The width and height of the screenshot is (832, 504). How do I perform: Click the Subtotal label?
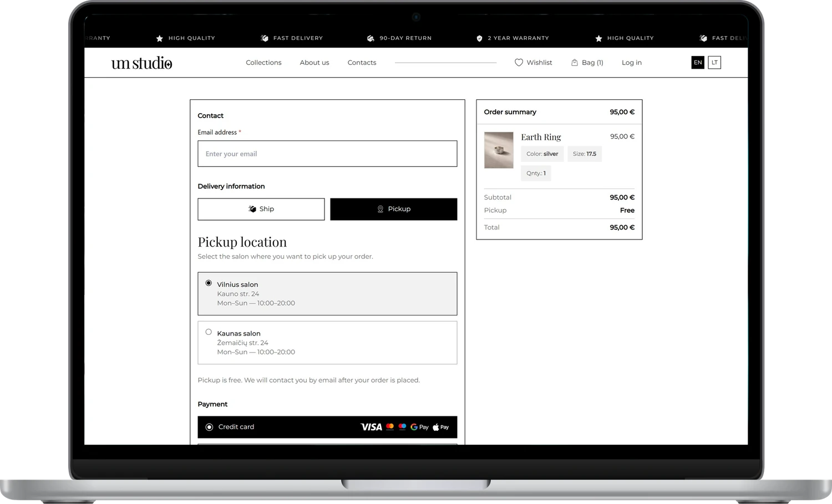coord(498,197)
